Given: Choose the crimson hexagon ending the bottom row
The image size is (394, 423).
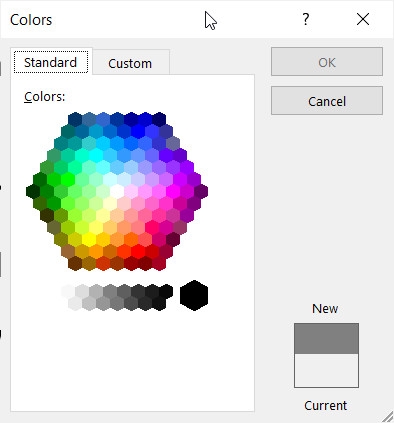Looking at the screenshot, I should [x=159, y=263].
